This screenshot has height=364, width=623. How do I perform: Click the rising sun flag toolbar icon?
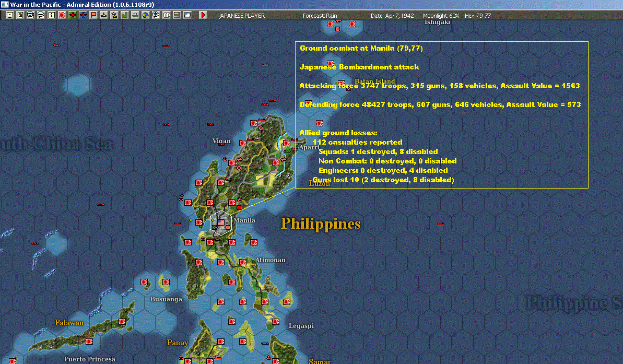[x=62, y=15]
